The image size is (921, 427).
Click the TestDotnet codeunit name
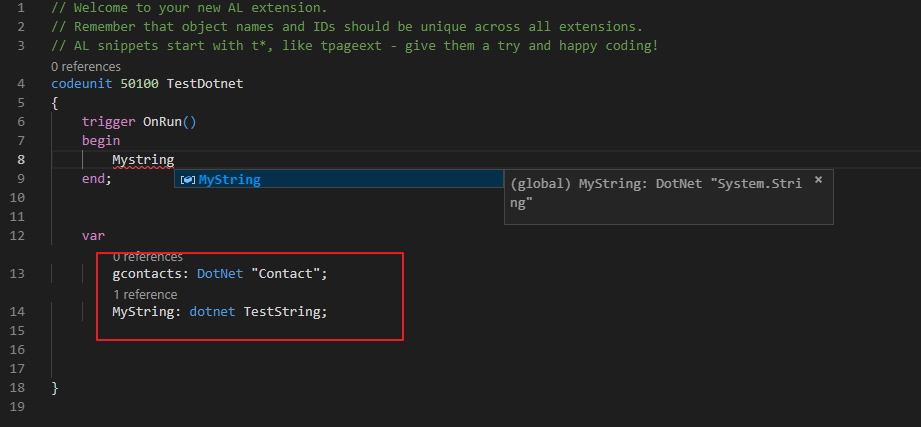click(204, 84)
